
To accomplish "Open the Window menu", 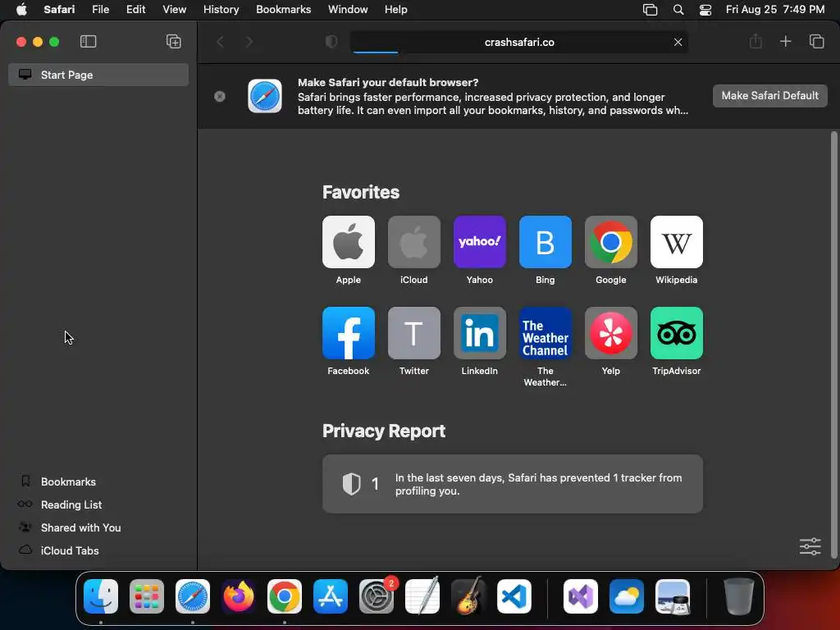I will pos(348,10).
